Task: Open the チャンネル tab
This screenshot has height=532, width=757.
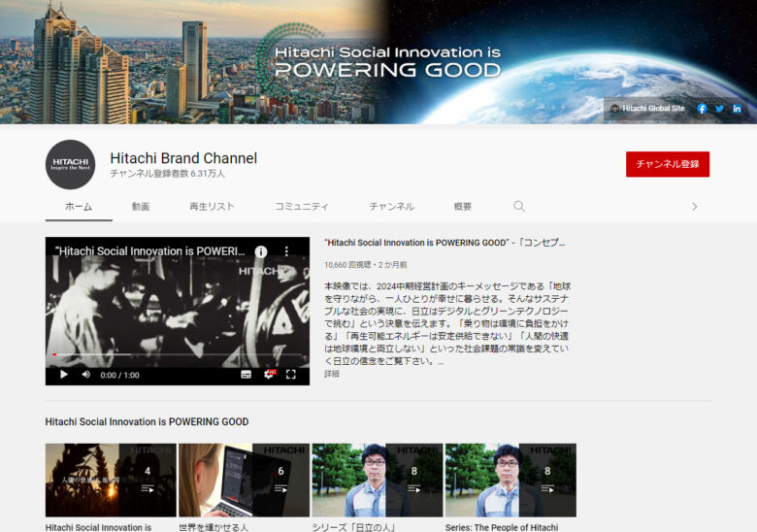Action: (391, 207)
